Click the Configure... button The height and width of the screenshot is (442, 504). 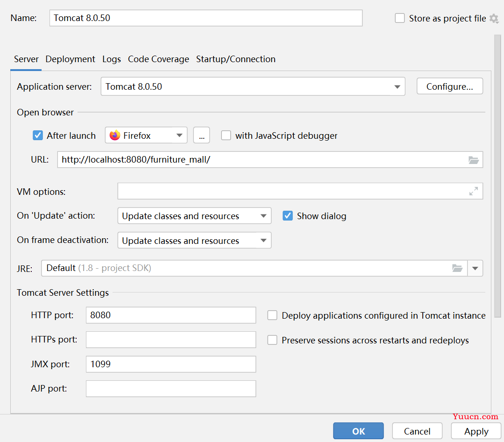450,86
